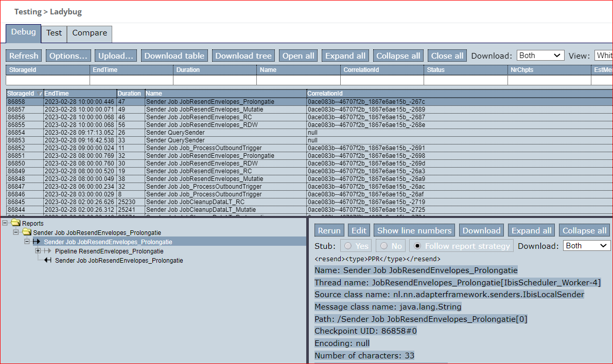
Task: Click the Refresh button
Action: coord(23,56)
